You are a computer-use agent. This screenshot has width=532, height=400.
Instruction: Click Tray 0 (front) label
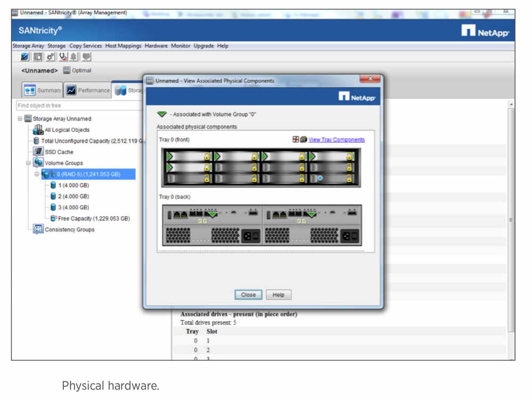click(174, 140)
